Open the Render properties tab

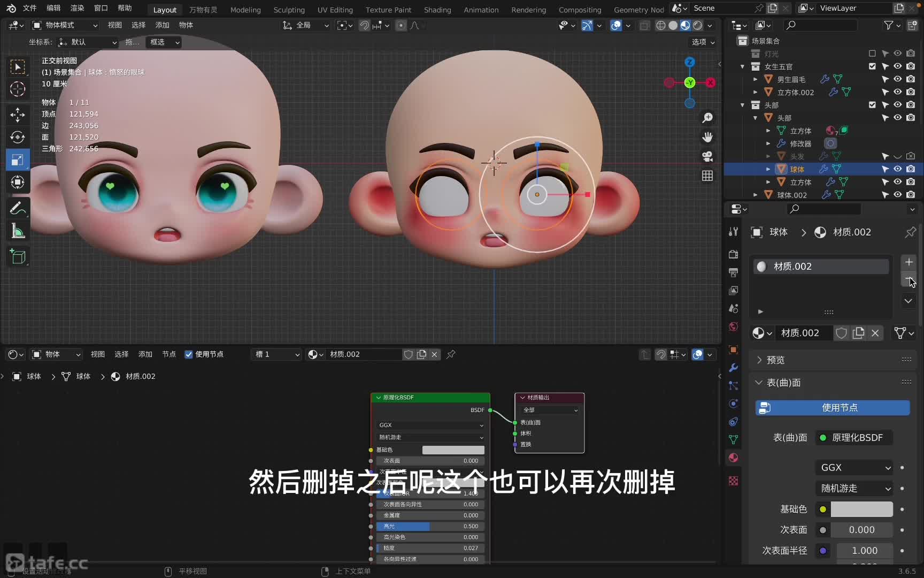[x=734, y=254]
